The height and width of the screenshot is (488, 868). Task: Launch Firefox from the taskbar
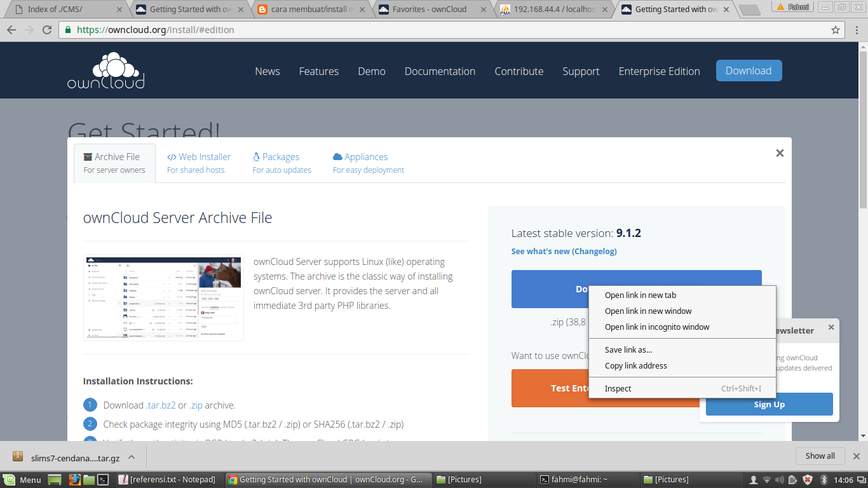tap(74, 480)
